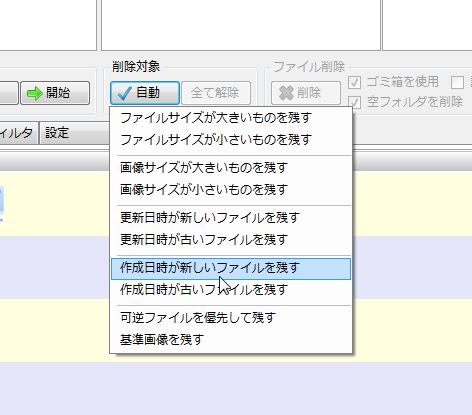Image resolution: width=472 pixels, height=415 pixels.
Task: Click the green arrow 開始 start button
Action: (55, 93)
